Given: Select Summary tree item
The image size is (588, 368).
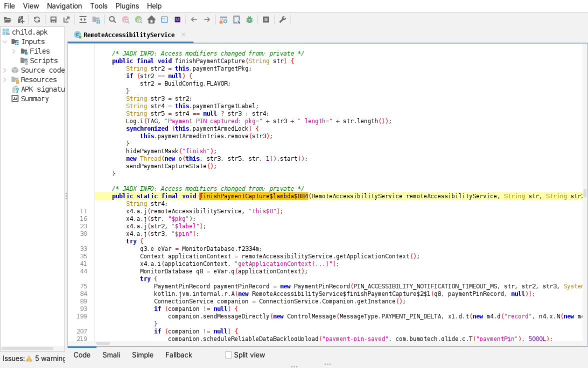Looking at the screenshot, I should 34,99.
